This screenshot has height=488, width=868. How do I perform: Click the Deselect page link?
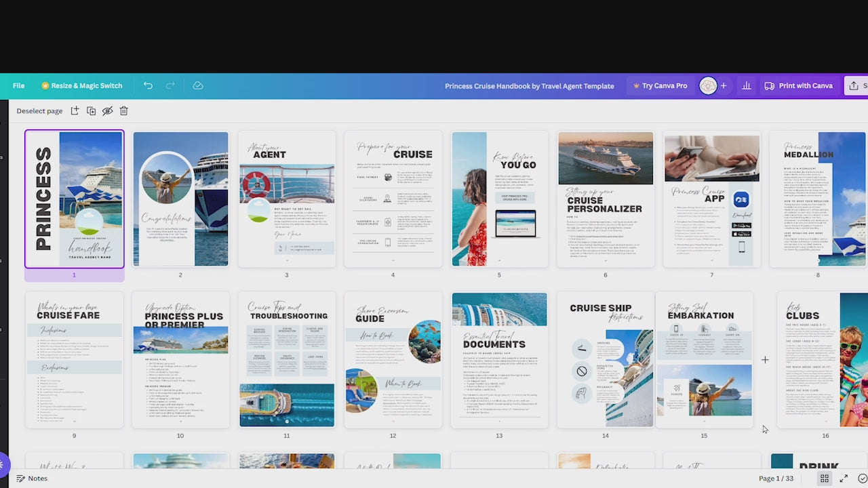click(39, 111)
